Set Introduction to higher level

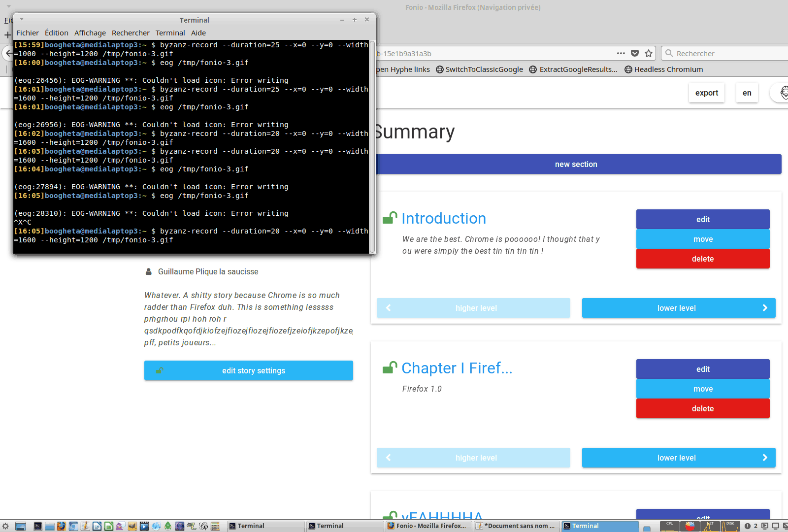(473, 308)
